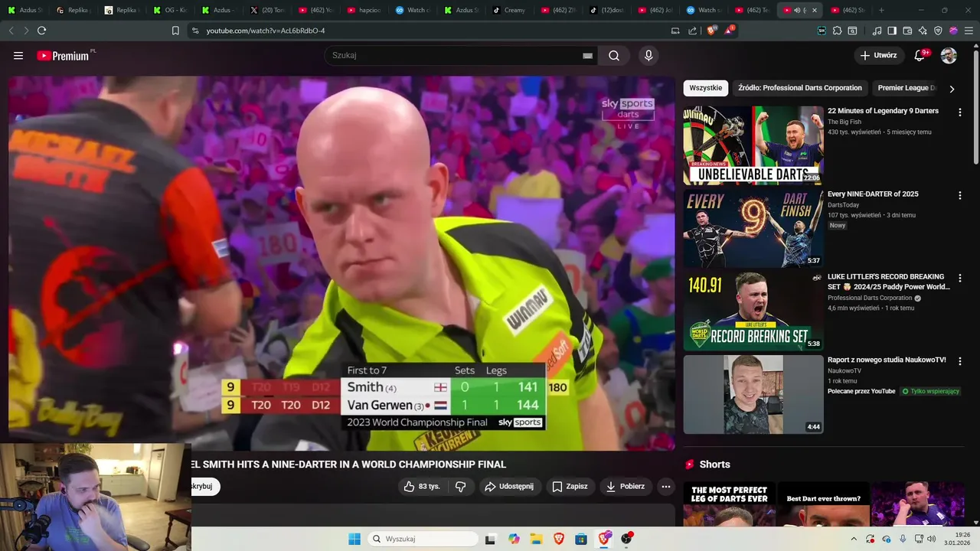Viewport: 980px width, 551px height.
Task: Open a new browser tab with plus
Action: pos(881,10)
